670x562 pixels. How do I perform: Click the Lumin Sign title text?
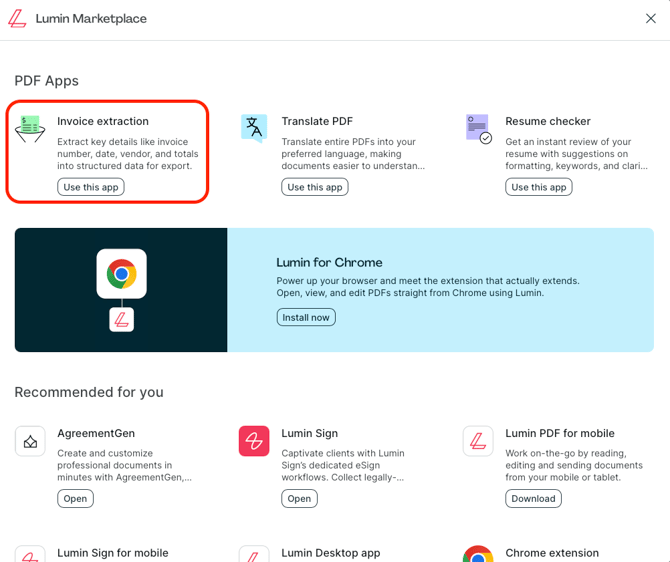click(309, 433)
